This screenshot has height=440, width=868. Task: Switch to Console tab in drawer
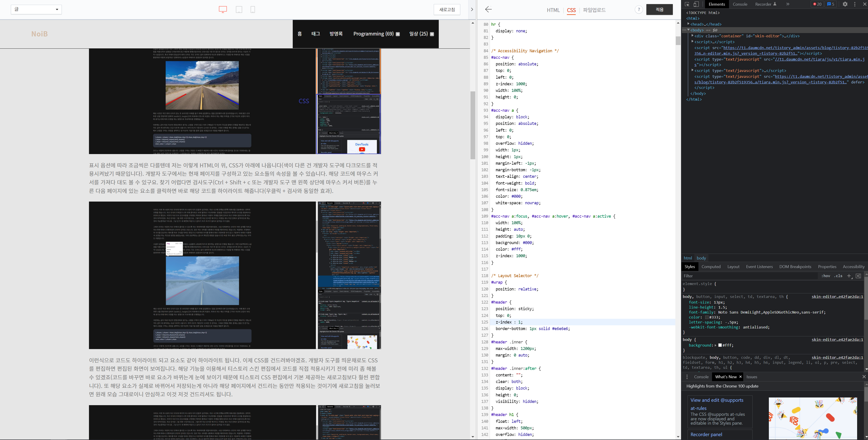(701, 377)
